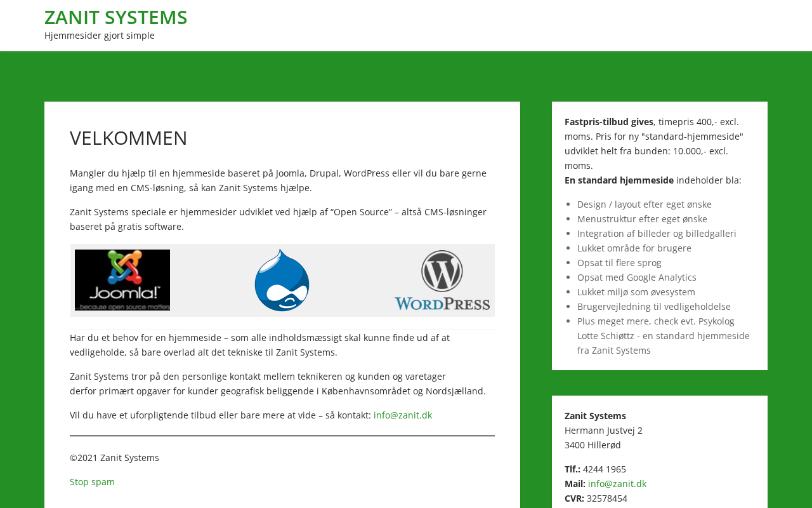Click the phone number 4244 1965
812x508 pixels.
[605, 469]
